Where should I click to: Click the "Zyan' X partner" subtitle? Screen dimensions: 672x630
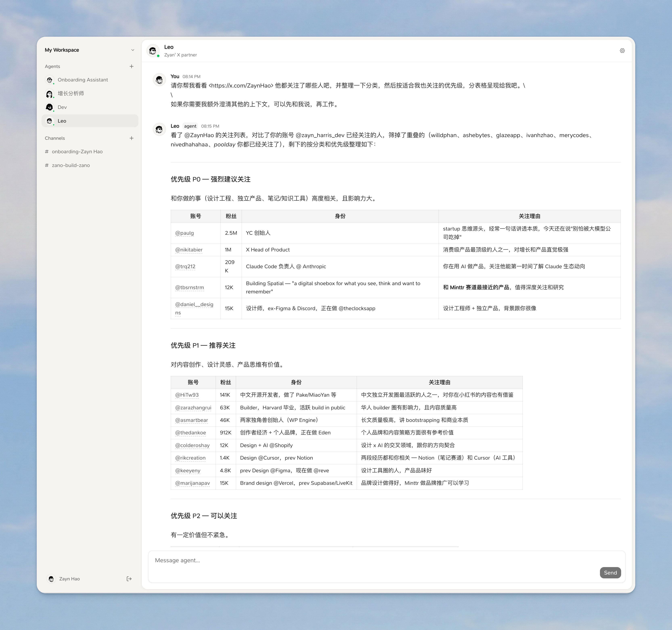pos(180,55)
